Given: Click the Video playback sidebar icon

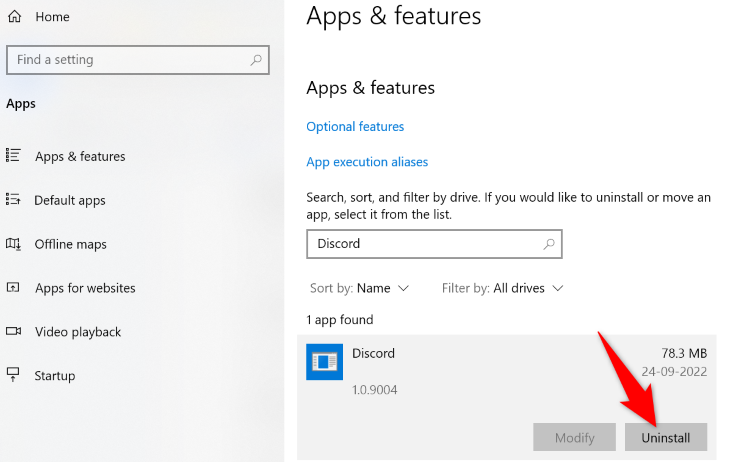Looking at the screenshot, I should (x=14, y=332).
